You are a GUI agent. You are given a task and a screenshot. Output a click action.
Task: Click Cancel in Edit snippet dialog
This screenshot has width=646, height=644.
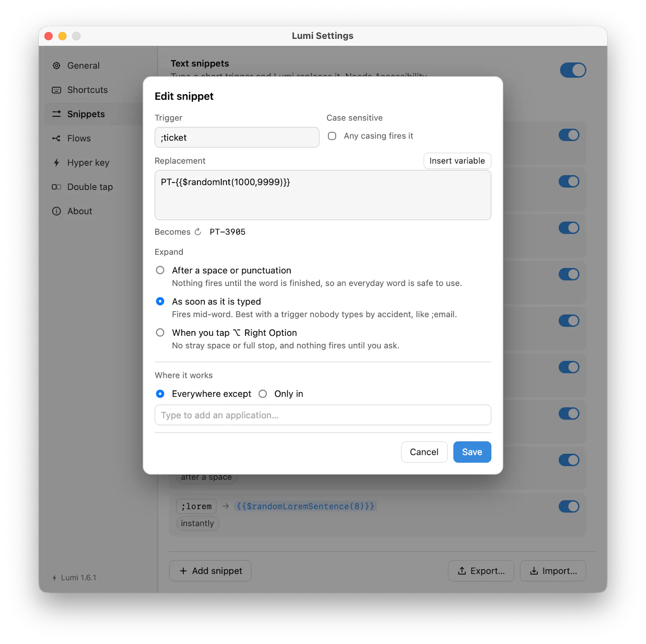pos(424,452)
